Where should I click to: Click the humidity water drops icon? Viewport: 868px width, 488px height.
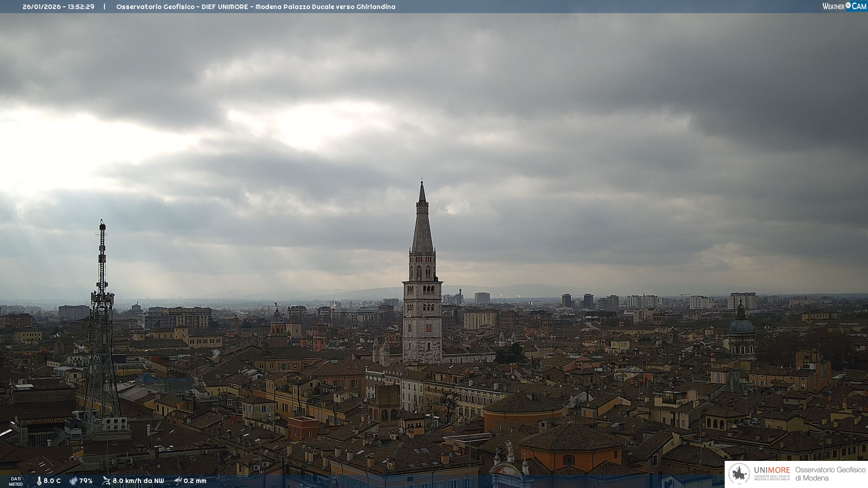point(73,481)
